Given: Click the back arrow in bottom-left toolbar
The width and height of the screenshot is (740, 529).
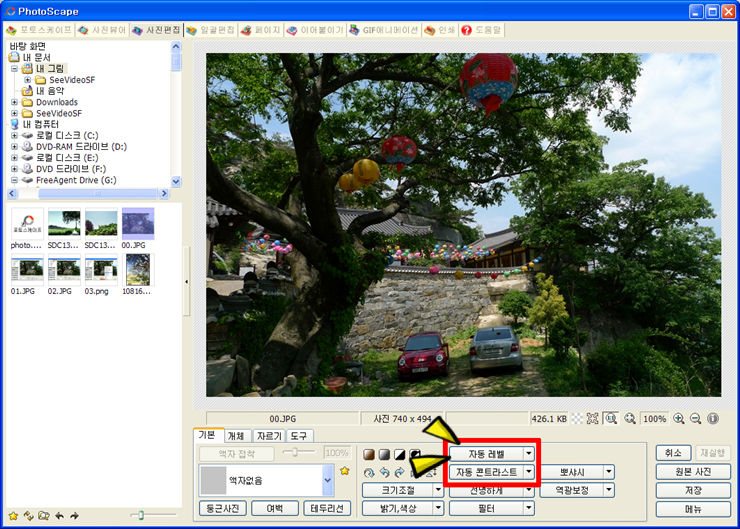Looking at the screenshot, I should (x=60, y=516).
